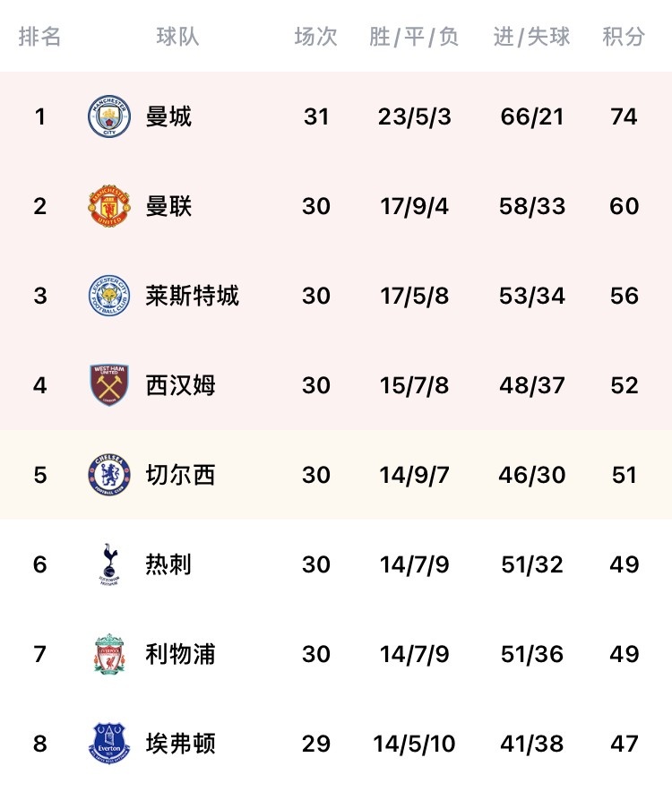This screenshot has height=792, width=672.
Task: Open the Liverpool club crest
Action: [x=109, y=654]
